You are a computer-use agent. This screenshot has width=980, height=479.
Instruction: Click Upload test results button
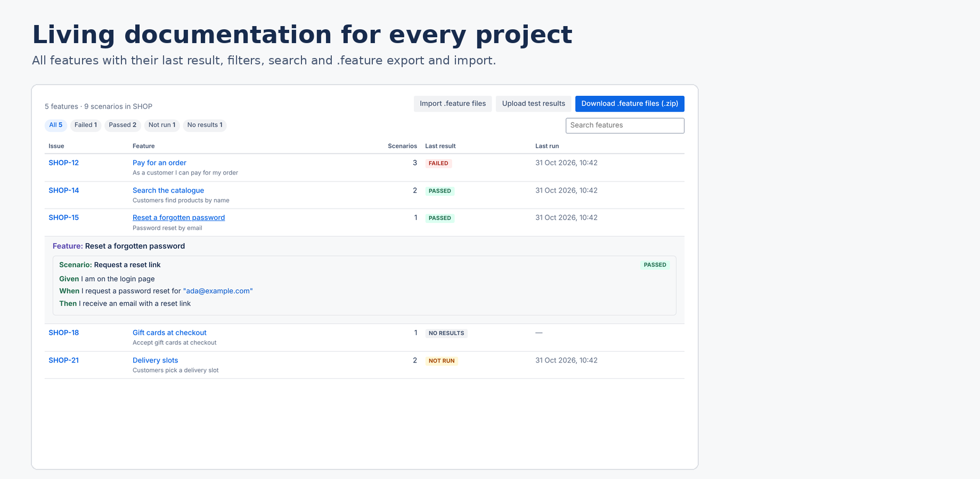click(x=534, y=104)
